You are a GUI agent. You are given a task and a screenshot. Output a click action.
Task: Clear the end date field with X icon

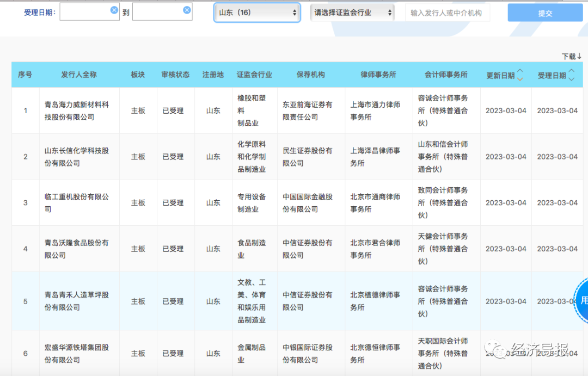pos(187,10)
